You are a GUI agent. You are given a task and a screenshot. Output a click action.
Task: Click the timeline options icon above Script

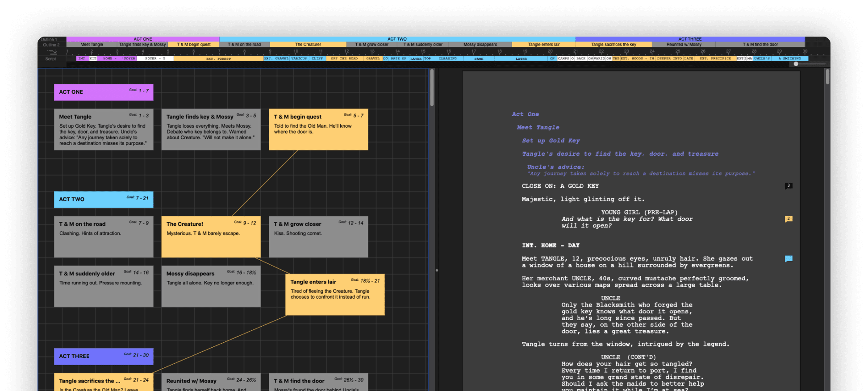tap(52, 52)
